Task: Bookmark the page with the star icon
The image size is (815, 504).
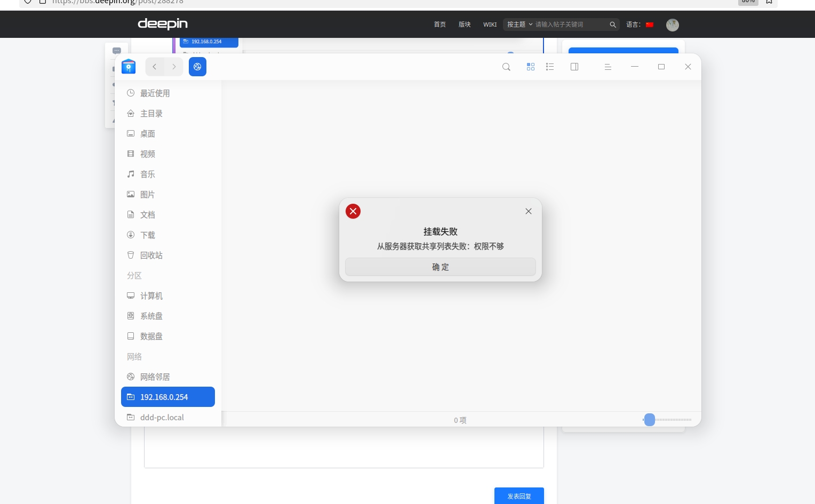Action: pos(769,2)
